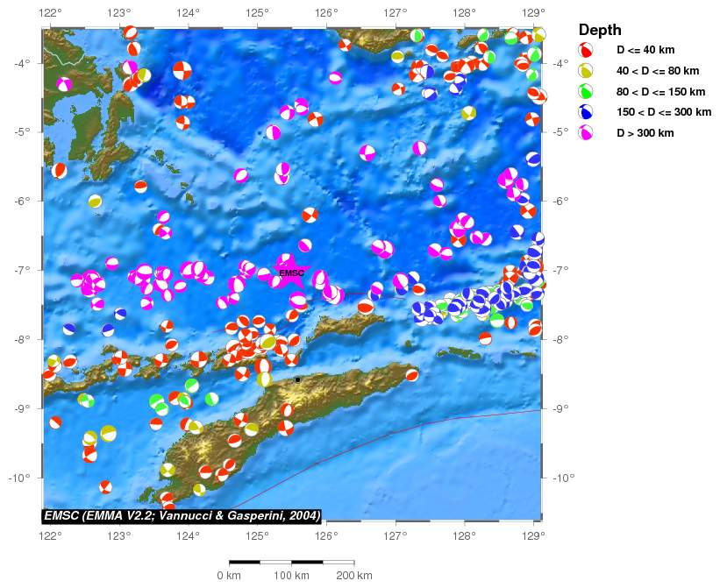
Task: Click the '100 km' scale bar label
Action: 291,576
